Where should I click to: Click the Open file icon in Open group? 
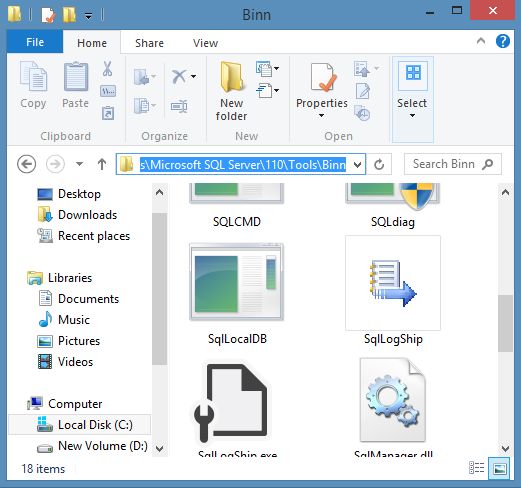[x=362, y=68]
